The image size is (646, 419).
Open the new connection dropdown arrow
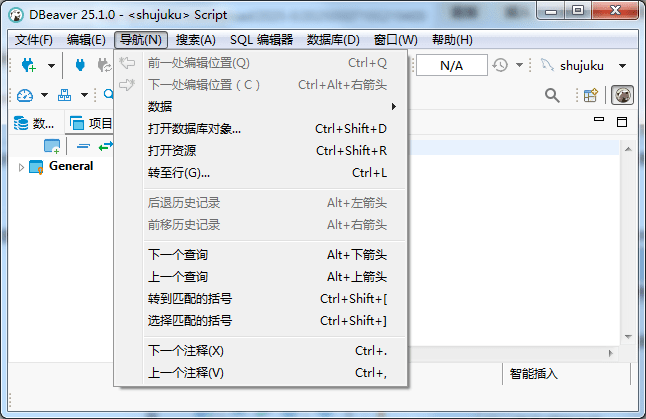[x=51, y=66]
